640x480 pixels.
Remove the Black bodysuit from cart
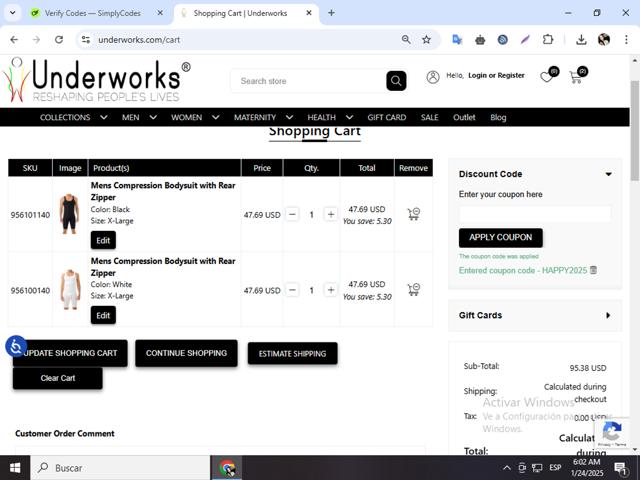point(413,214)
